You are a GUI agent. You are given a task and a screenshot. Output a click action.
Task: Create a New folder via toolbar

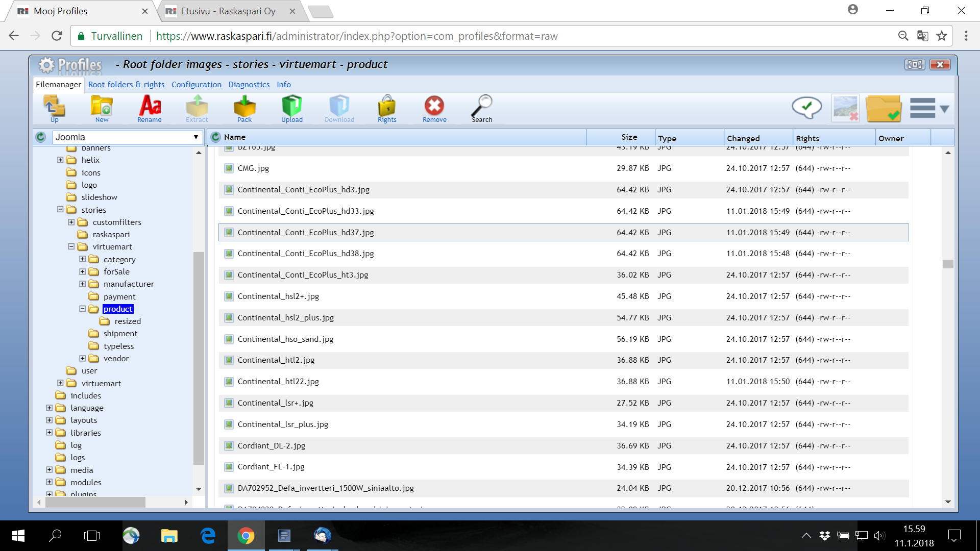click(102, 108)
